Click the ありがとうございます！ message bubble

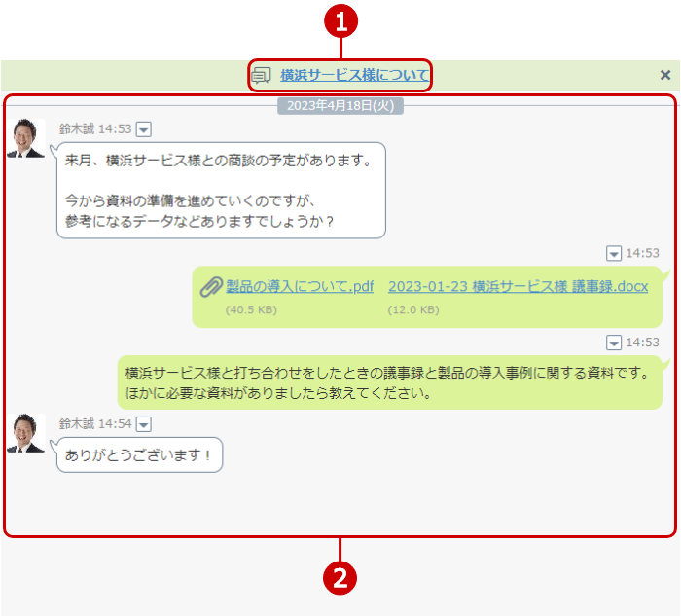click(139, 455)
